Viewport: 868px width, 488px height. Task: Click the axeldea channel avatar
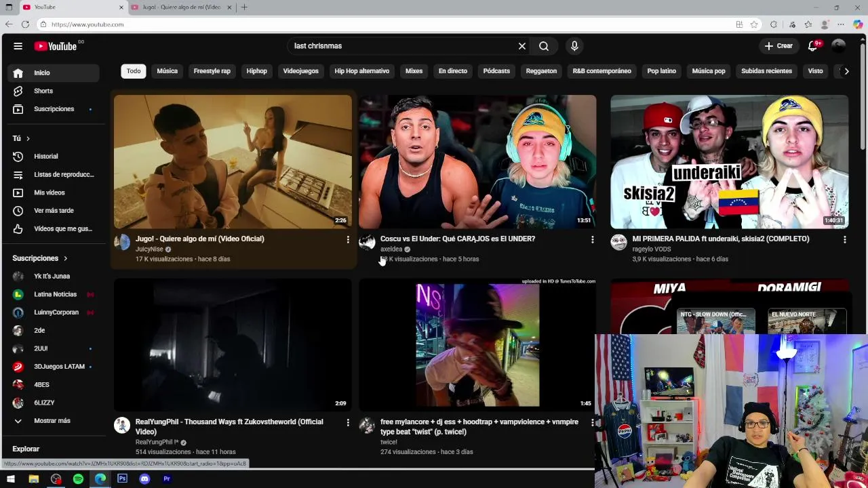coord(367,243)
